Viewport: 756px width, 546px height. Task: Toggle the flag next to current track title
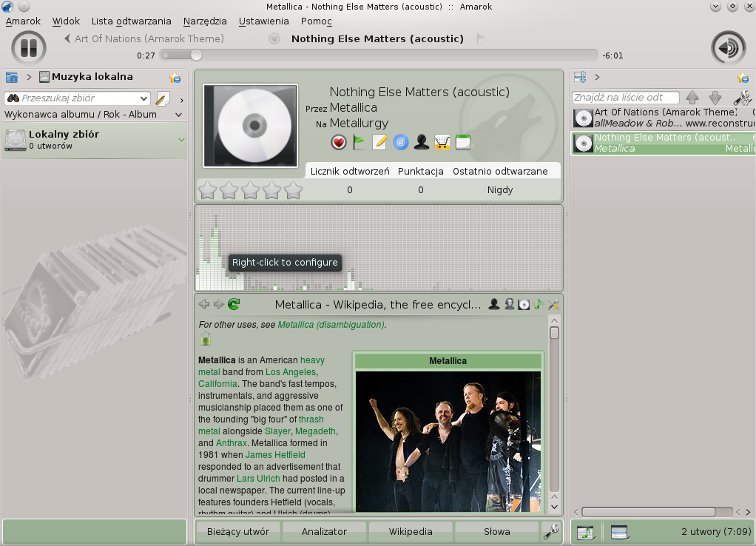point(481,38)
